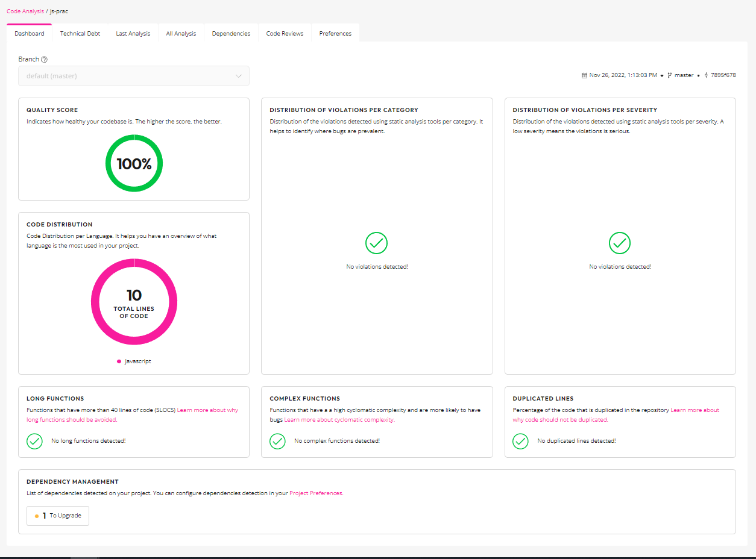Click the pink Javascript legend dot
Viewport: 756px width, 559px height.
[119, 361]
